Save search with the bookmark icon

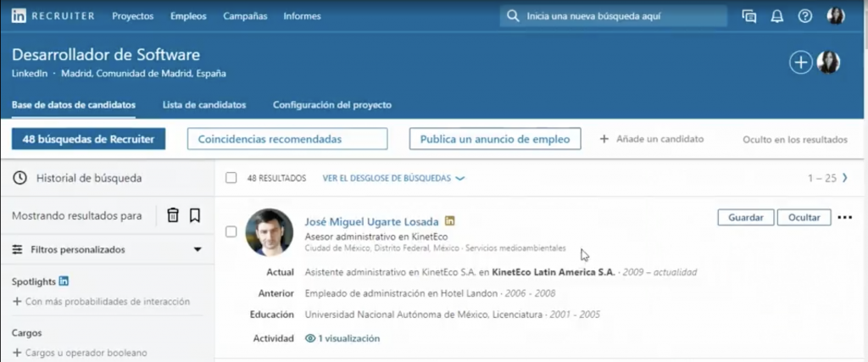click(195, 215)
